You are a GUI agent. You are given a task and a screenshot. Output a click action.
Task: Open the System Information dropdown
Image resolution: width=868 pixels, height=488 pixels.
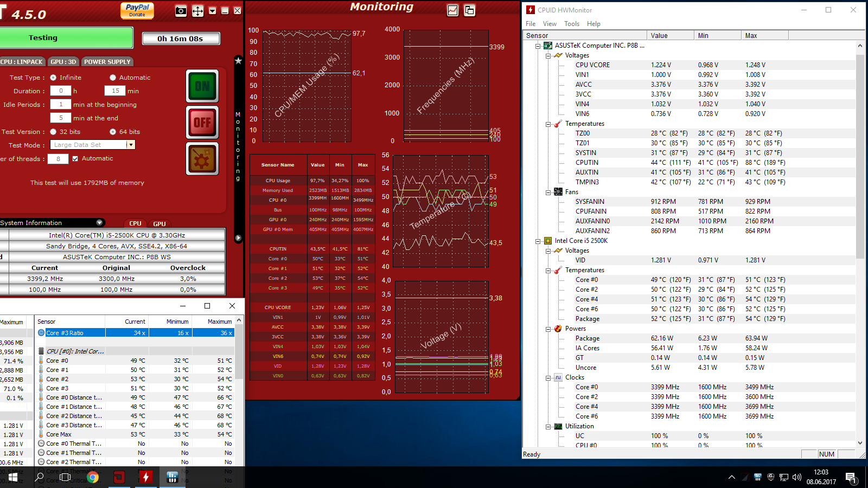tap(99, 223)
